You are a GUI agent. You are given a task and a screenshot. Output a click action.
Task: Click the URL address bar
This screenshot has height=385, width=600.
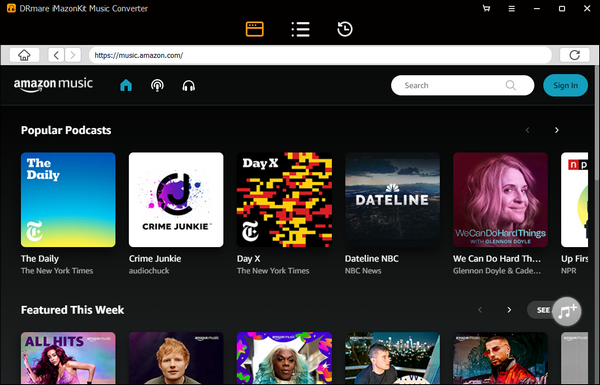321,55
